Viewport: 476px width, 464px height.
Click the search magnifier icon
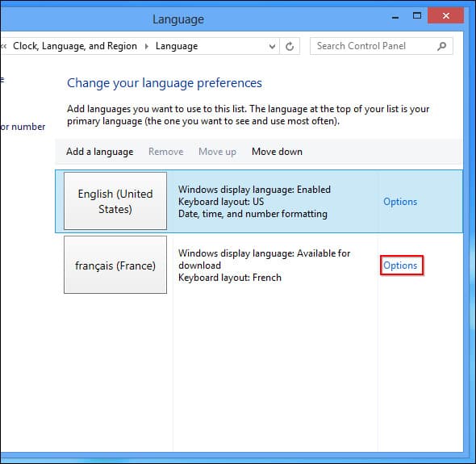(441, 46)
